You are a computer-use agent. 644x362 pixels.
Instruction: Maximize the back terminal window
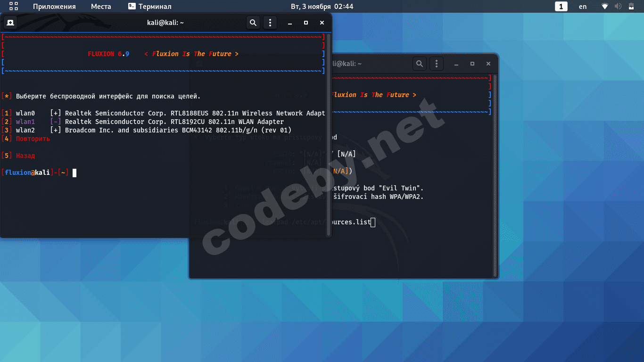472,64
